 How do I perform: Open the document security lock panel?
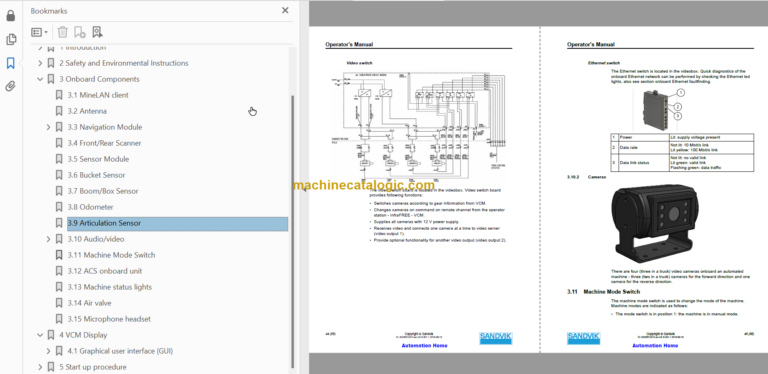pyautogui.click(x=11, y=16)
